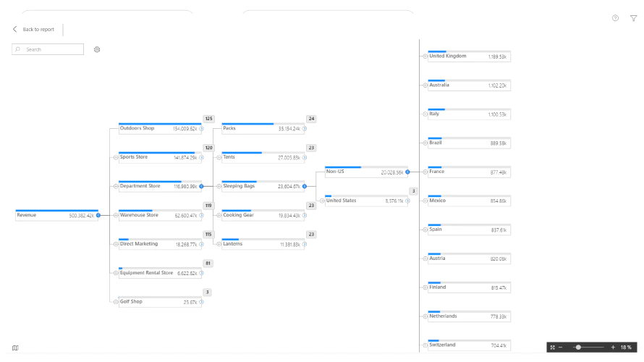Toggle circle left of Tents node
Image resolution: width=644 pixels, height=362 pixels.
[219, 157]
